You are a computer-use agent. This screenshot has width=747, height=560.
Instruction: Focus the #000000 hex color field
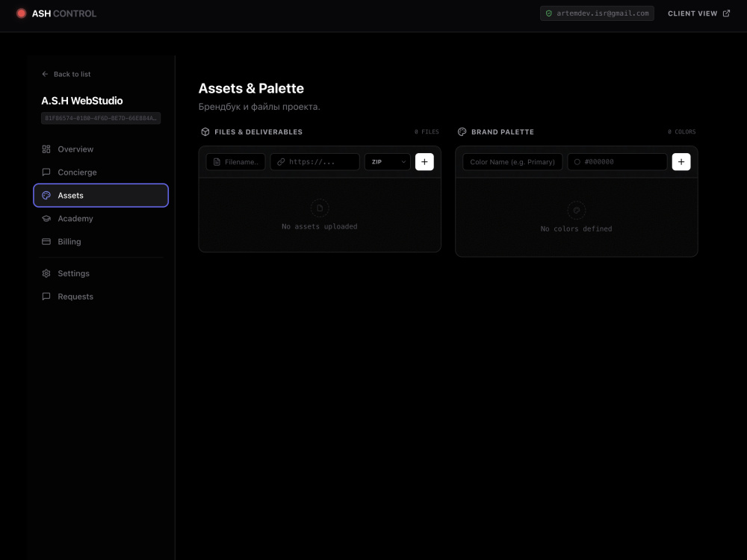tap(618, 162)
